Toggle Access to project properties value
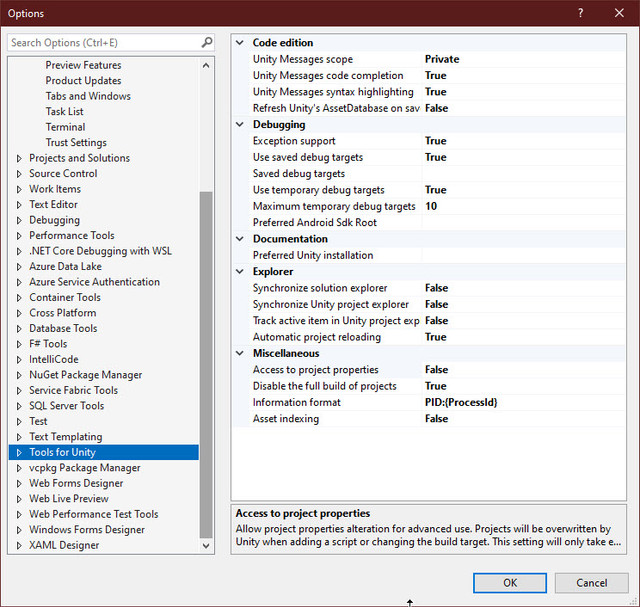640x607 pixels. pyautogui.click(x=524, y=369)
